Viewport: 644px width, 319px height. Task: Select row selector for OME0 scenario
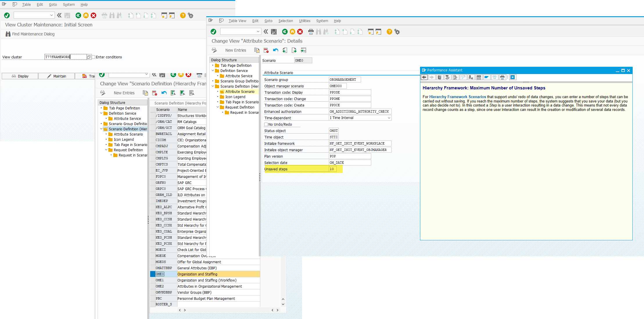(x=153, y=274)
